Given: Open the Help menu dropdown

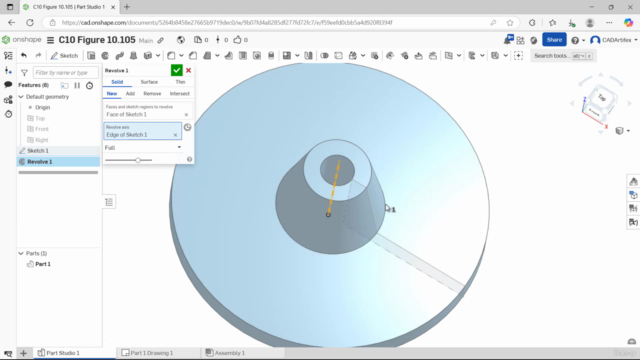Looking at the screenshot, I should [x=578, y=40].
